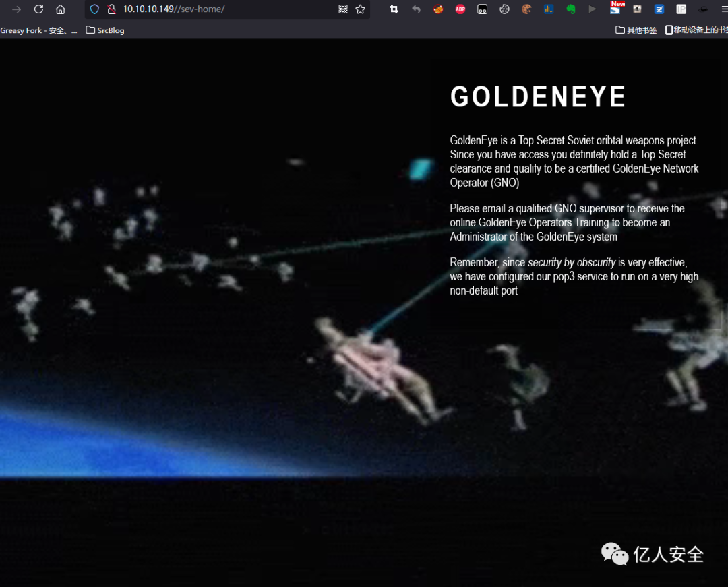
Task: Reload the current page
Action: coord(38,9)
